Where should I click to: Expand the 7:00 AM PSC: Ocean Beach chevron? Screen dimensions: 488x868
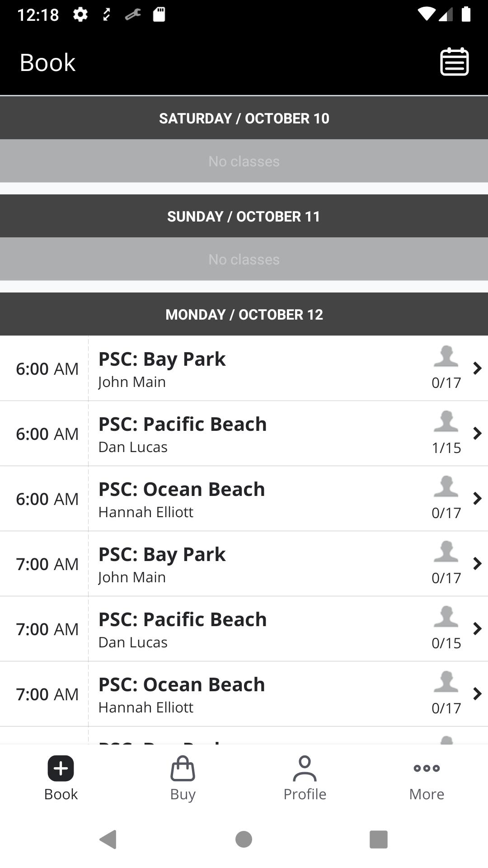477,694
